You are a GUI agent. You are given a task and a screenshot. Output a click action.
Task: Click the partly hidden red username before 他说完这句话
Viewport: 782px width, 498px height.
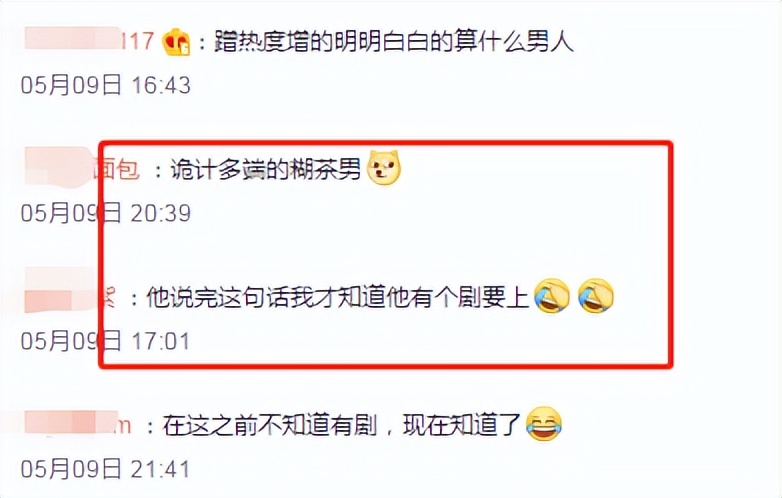[110, 298]
